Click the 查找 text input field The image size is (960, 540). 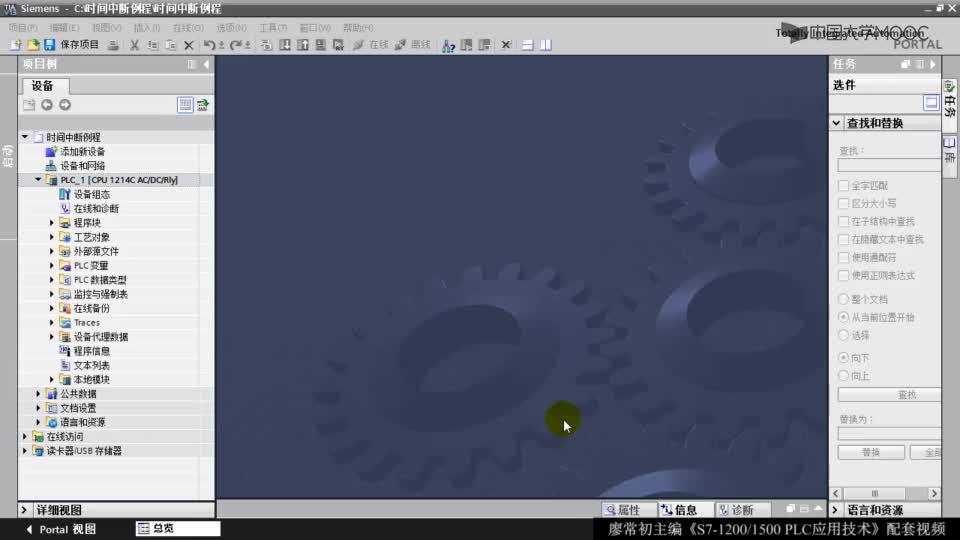(889, 165)
